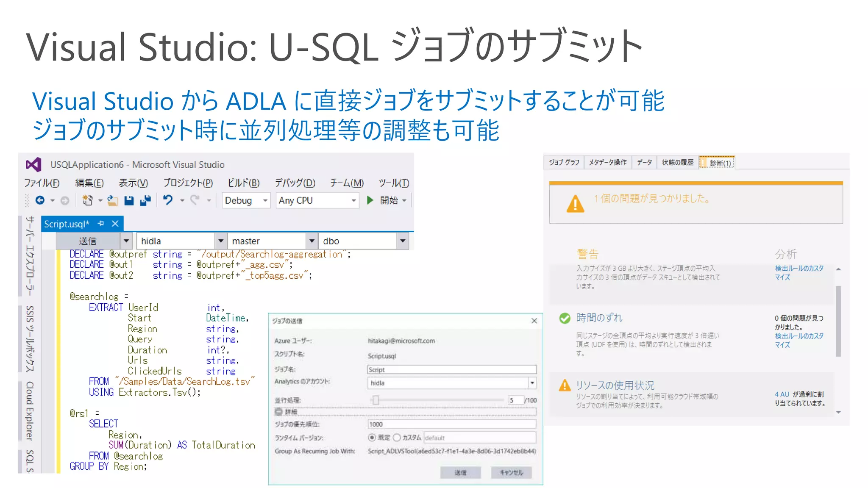This screenshot has width=868, height=488.
Task: Click the ジョブの優先順位 field showing 1000
Action: [452, 424]
